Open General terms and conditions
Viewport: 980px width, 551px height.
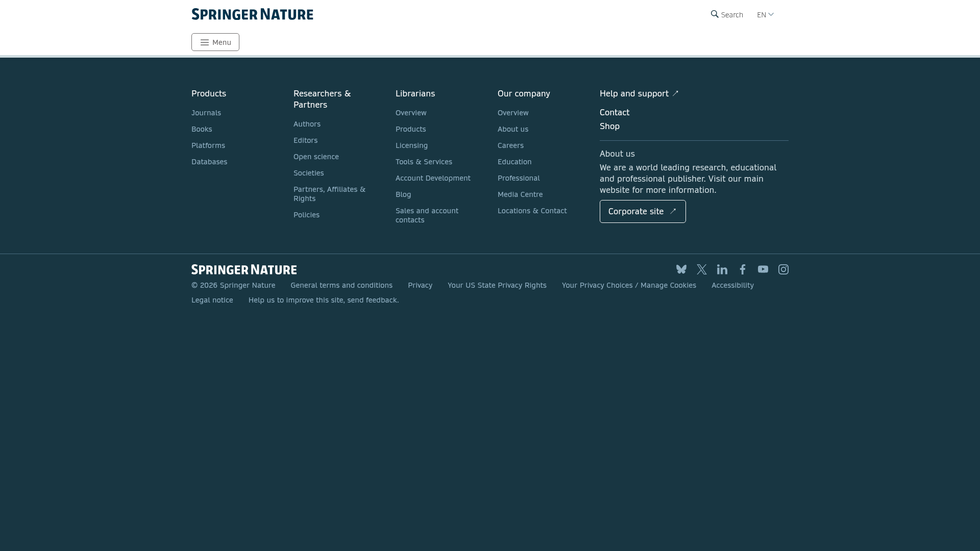(341, 285)
